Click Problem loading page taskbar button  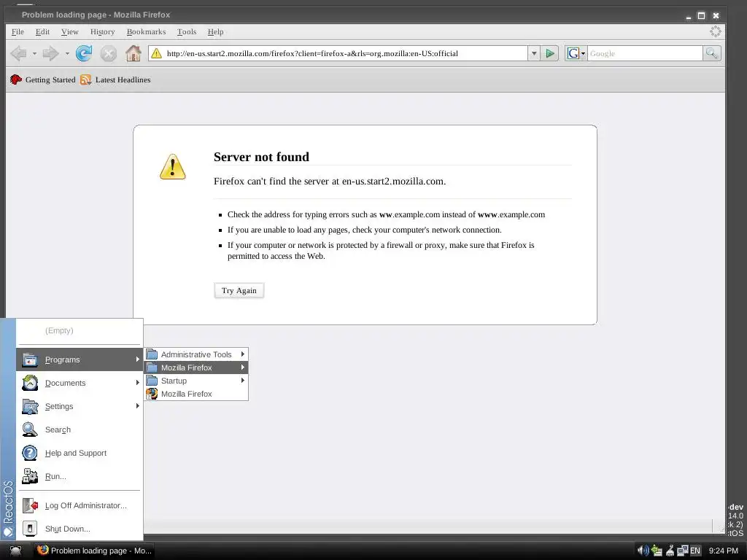[94, 551]
